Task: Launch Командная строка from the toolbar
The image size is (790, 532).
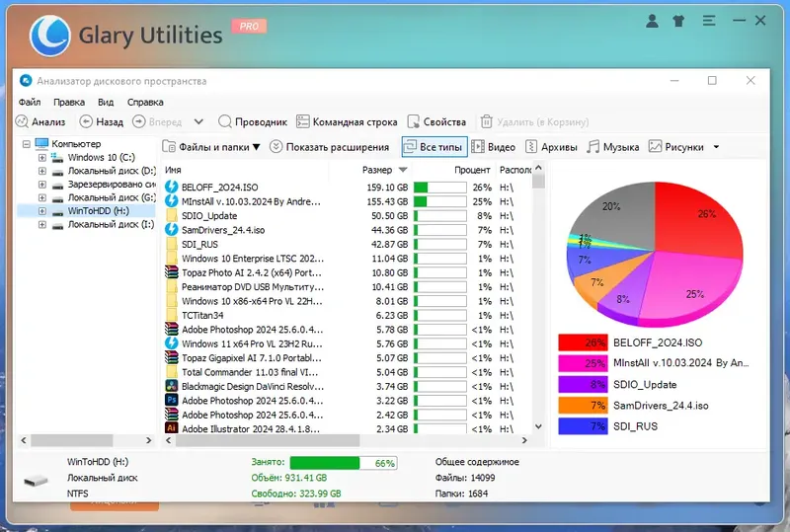Action: 347,122
